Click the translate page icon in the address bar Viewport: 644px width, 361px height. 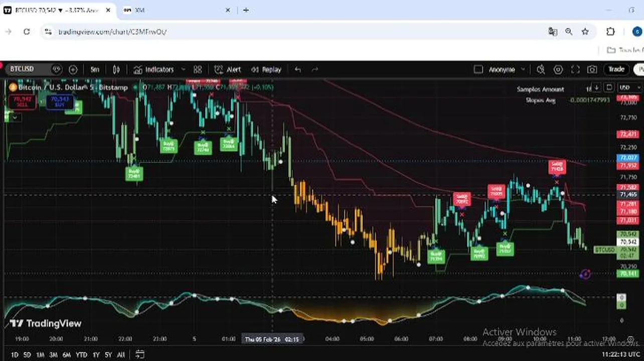pyautogui.click(x=553, y=32)
